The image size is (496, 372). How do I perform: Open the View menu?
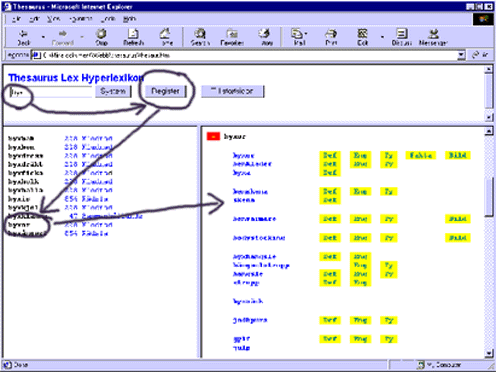[53, 19]
